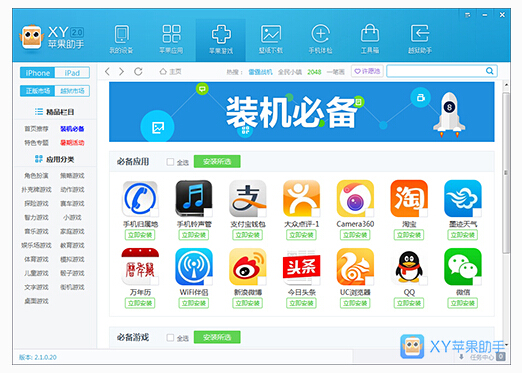
Task: Click 立即安装 under 手机归属地
Action: 140,235
